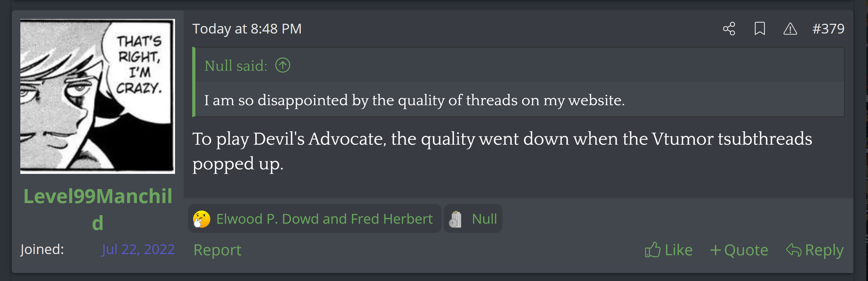
Task: Add the post using the +Quote button
Action: click(739, 250)
